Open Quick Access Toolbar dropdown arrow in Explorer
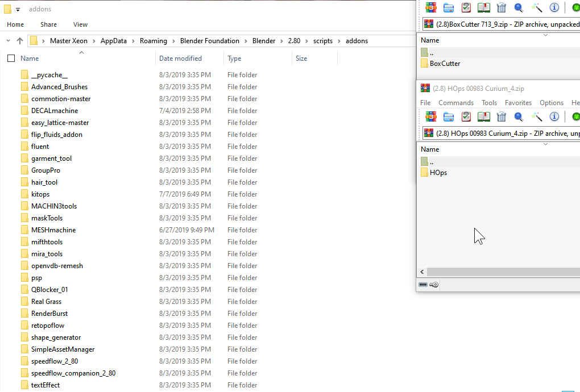 pos(18,10)
